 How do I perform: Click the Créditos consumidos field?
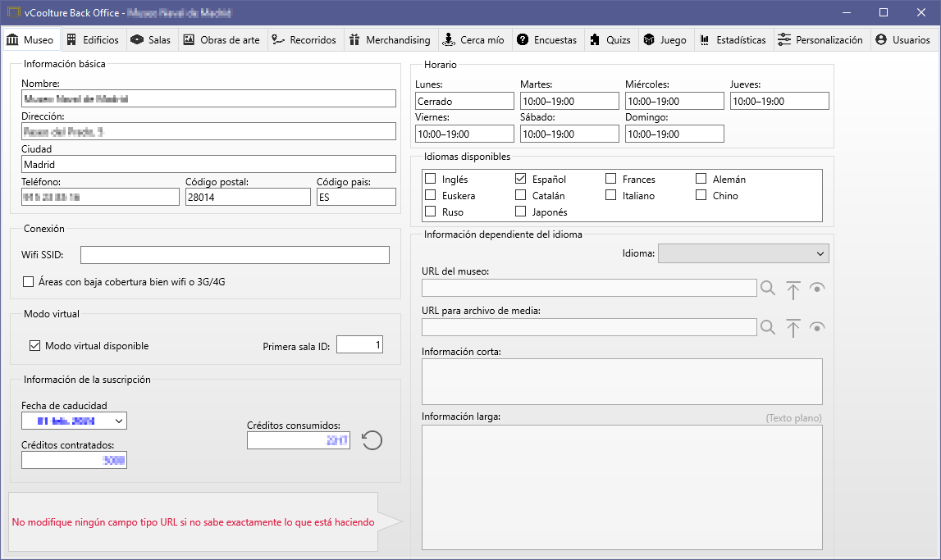pos(299,440)
